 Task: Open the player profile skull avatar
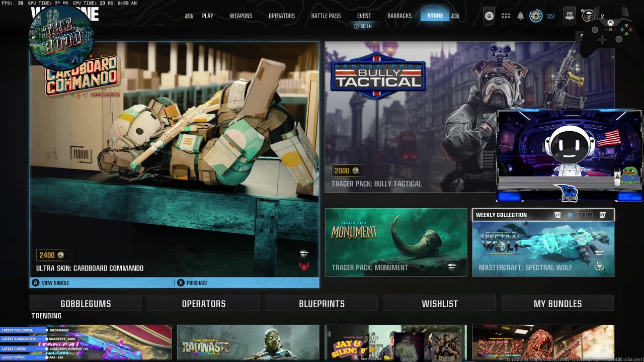click(x=589, y=16)
